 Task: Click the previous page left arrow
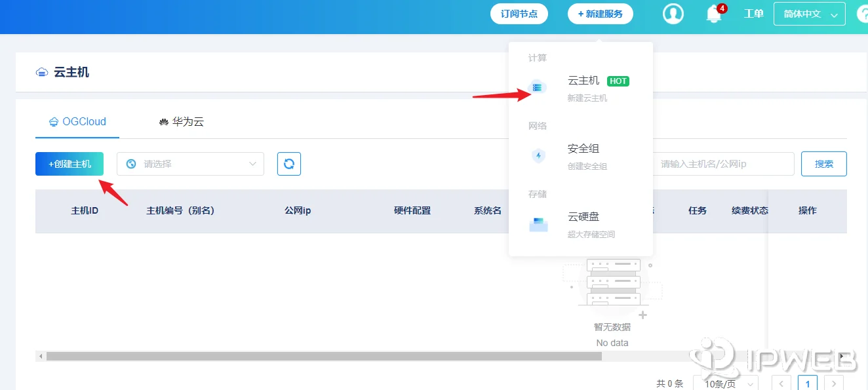point(781,383)
